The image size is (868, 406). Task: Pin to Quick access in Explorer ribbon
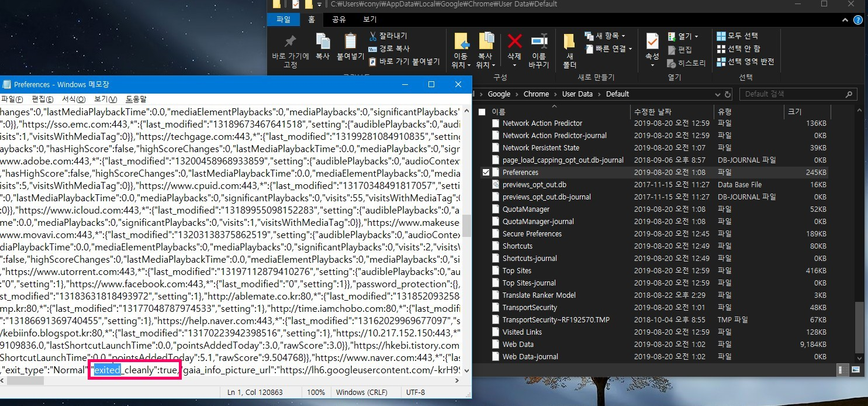pyautogui.click(x=290, y=51)
